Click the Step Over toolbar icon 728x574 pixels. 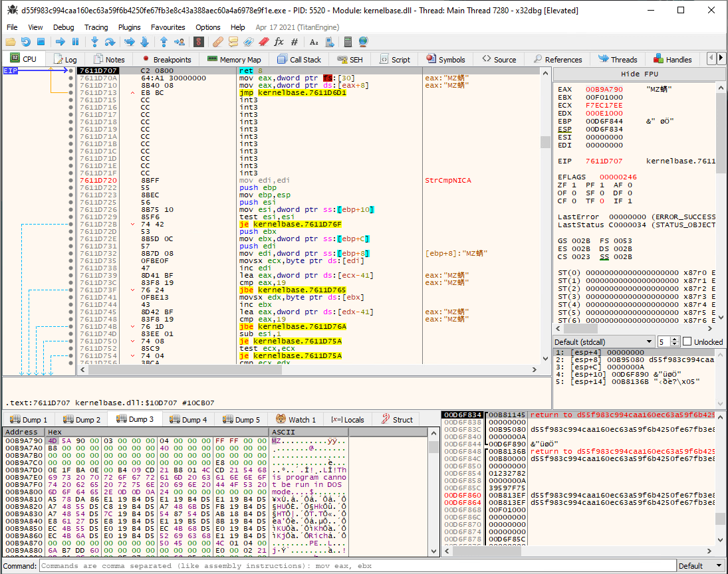point(110,42)
